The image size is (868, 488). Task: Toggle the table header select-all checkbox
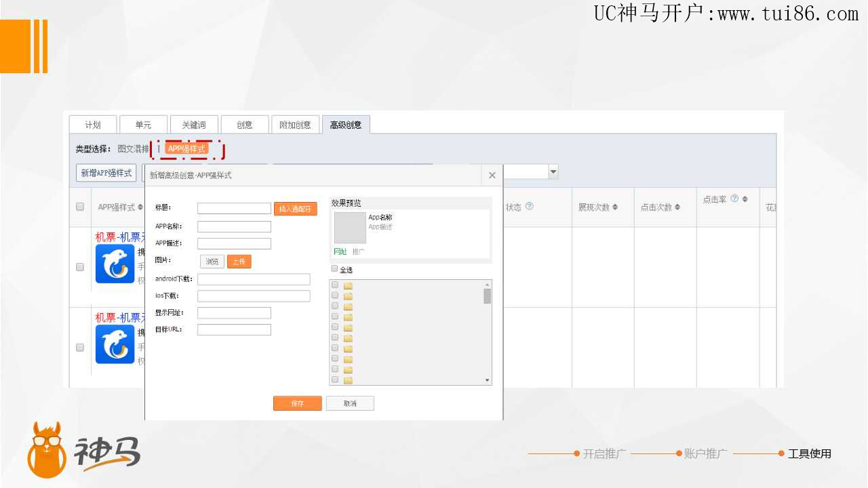[x=80, y=207]
